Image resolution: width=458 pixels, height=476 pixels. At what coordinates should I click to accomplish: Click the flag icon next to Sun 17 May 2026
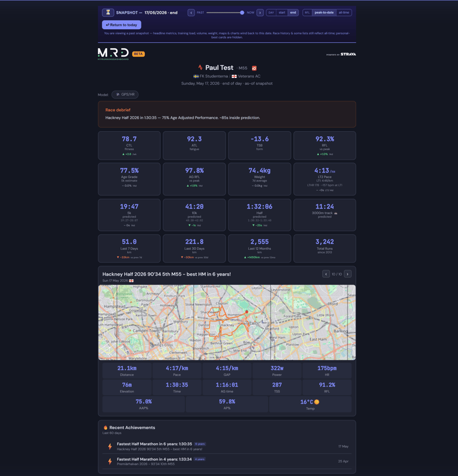click(x=131, y=281)
